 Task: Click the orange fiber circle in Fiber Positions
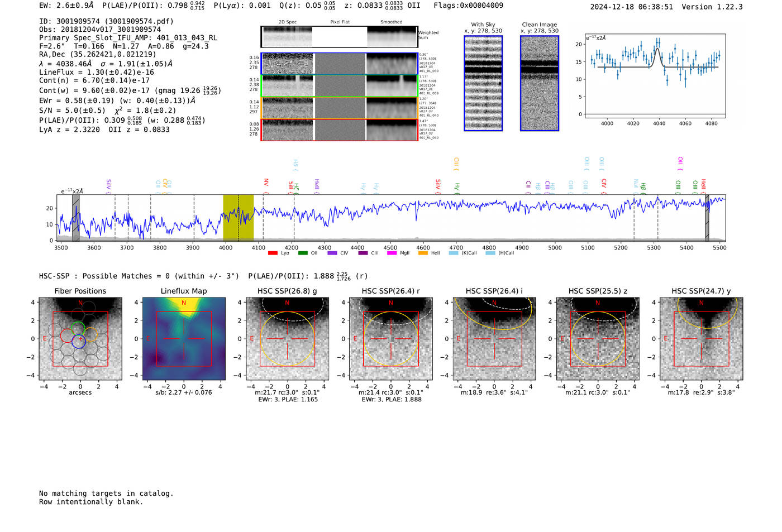pyautogui.click(x=90, y=335)
